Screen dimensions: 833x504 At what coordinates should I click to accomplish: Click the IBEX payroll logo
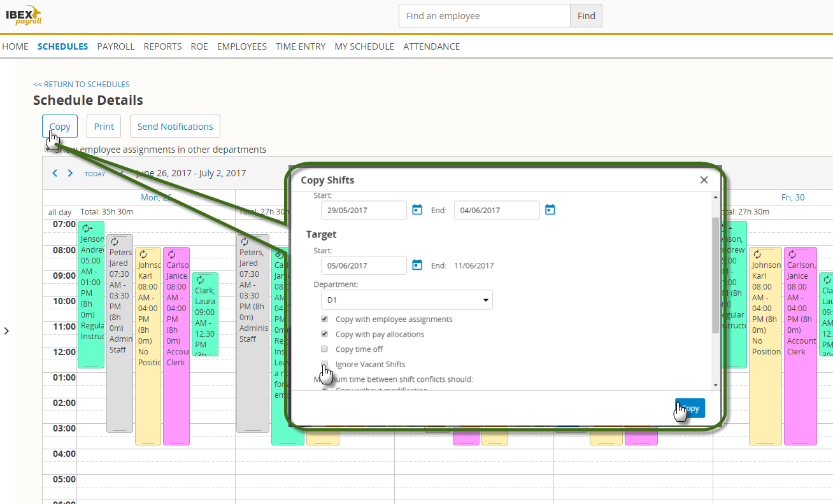coord(24,15)
